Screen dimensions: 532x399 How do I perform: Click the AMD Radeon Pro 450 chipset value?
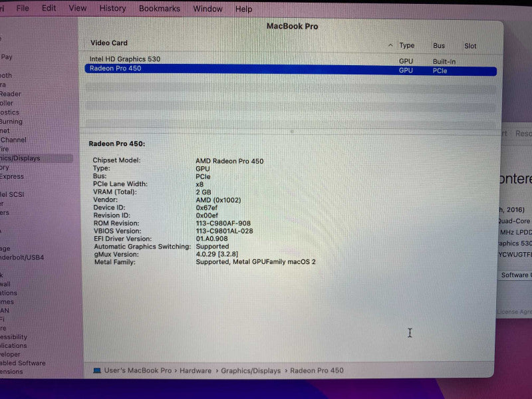point(229,161)
